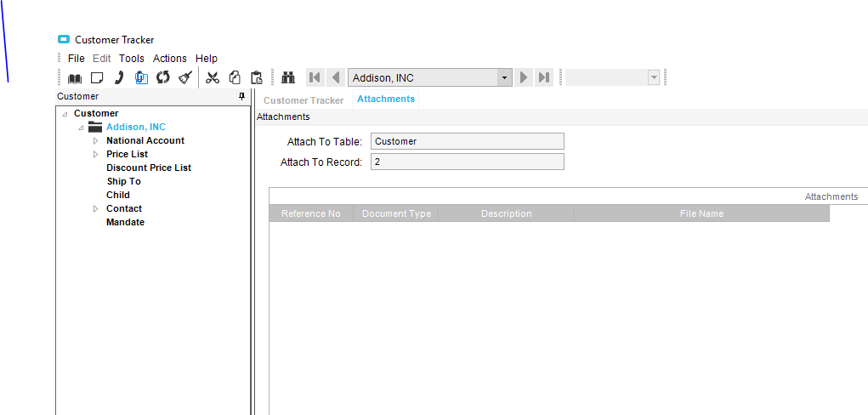Select the Customer root tree item
868x415 pixels.
(x=96, y=113)
